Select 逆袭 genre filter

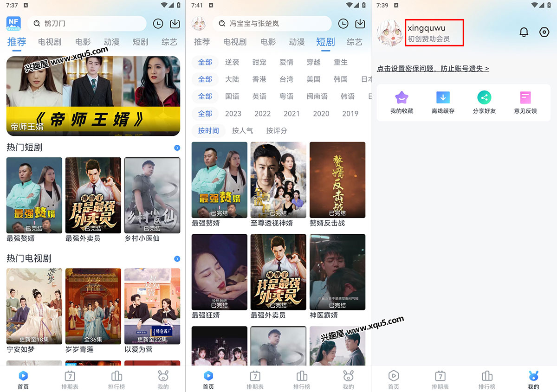(232, 62)
